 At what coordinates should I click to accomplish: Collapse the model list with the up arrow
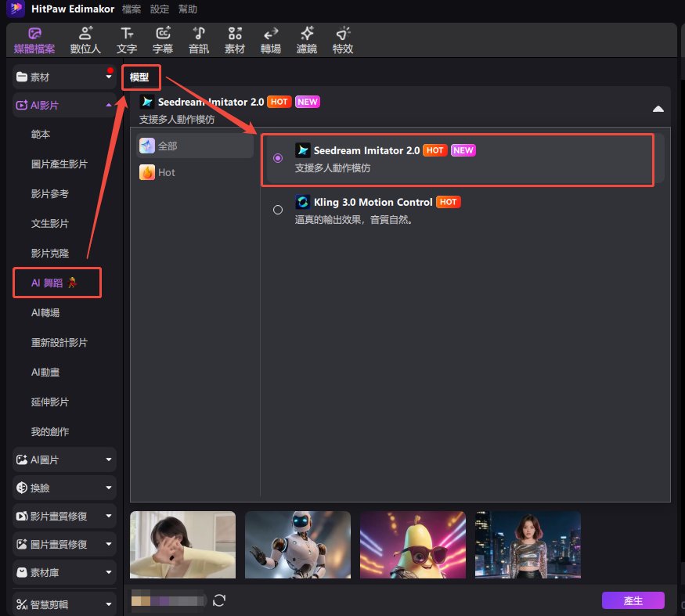[658, 110]
